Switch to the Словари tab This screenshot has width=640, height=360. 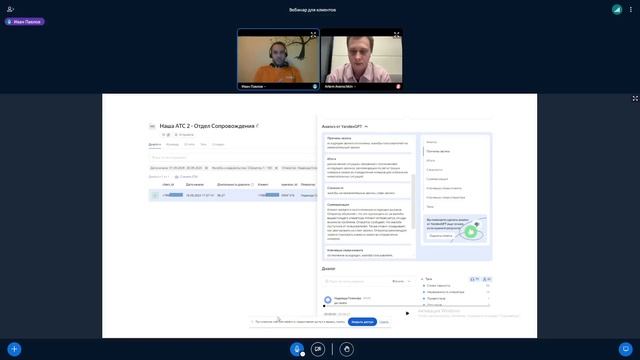(x=218, y=144)
